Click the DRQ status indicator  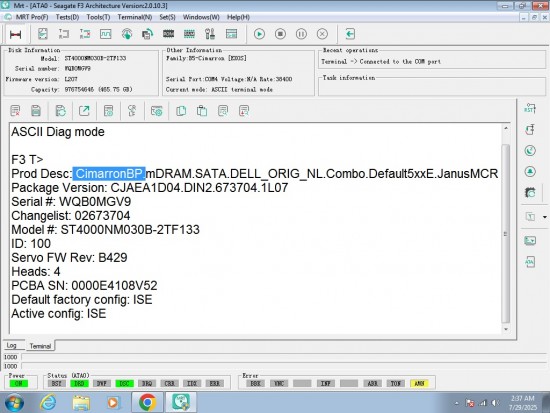point(147,384)
